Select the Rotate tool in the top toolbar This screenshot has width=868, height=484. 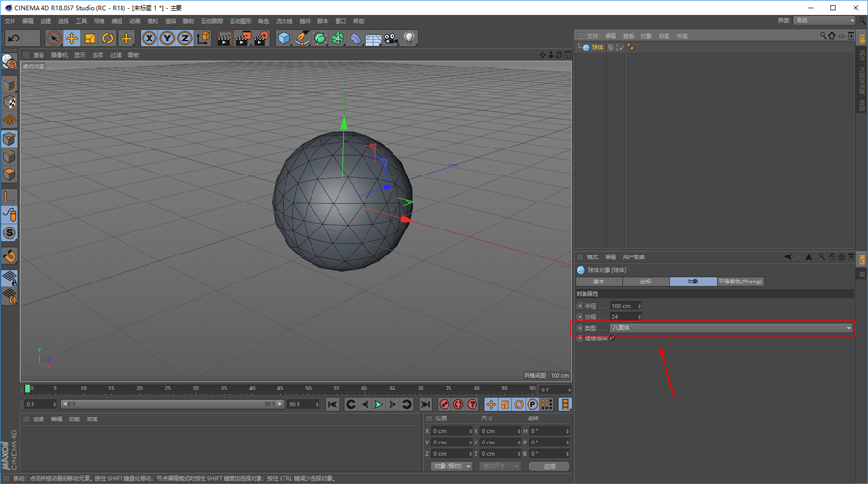click(x=108, y=39)
